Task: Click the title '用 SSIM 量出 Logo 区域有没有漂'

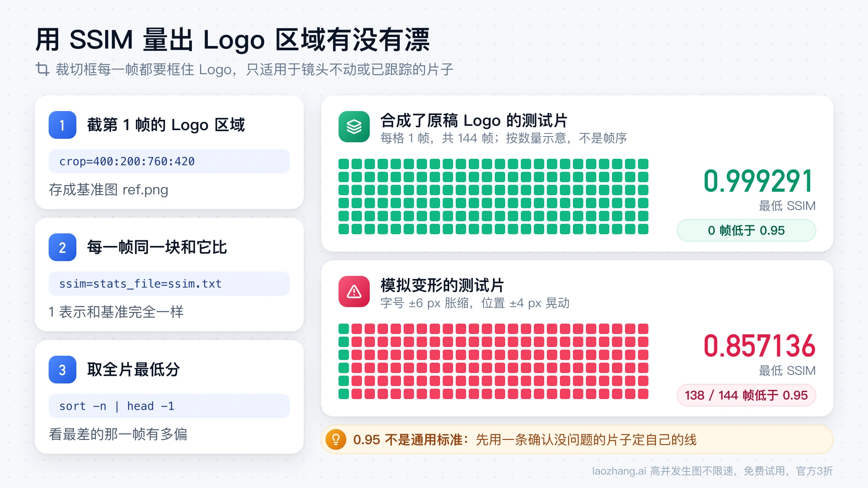Action: pos(233,39)
